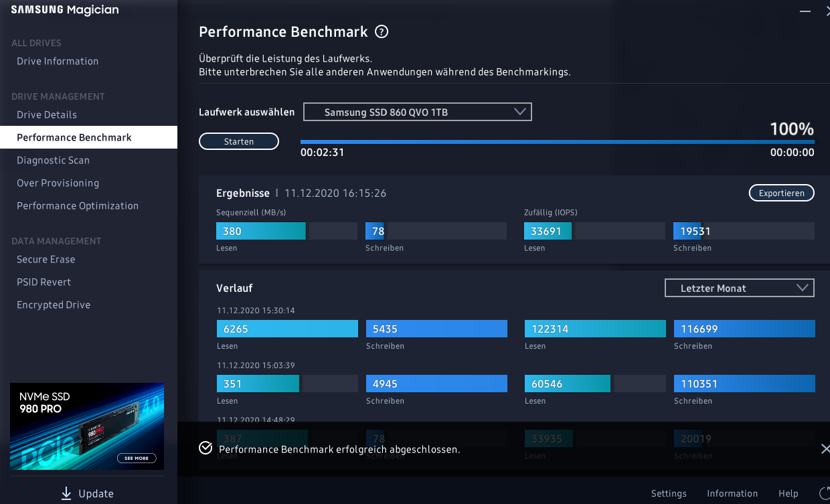Click See More on 980 PRO ad
This screenshot has height=504, width=830.
point(137,458)
